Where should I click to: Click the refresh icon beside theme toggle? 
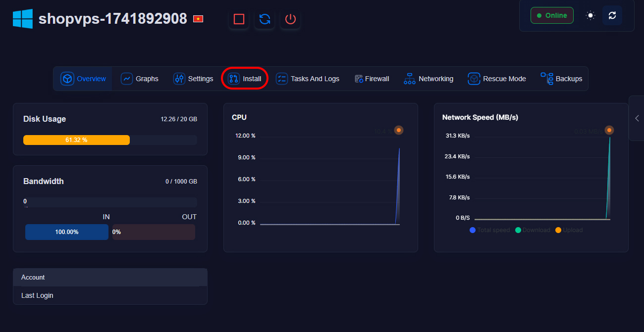pyautogui.click(x=612, y=15)
